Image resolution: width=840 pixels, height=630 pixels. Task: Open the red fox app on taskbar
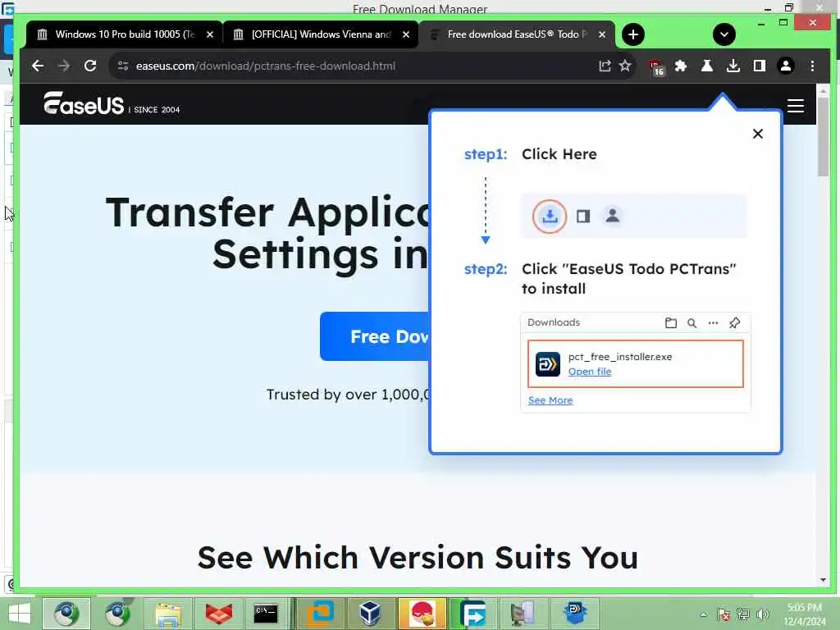tap(218, 614)
